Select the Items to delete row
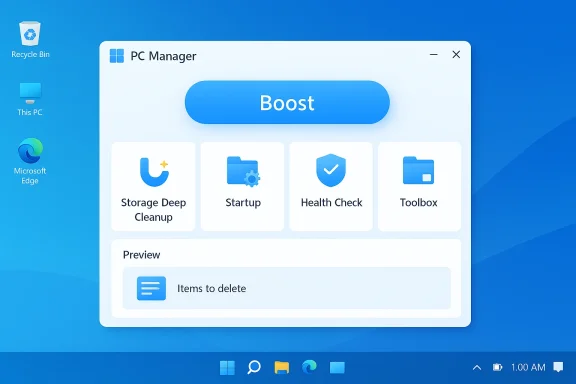 pos(287,288)
